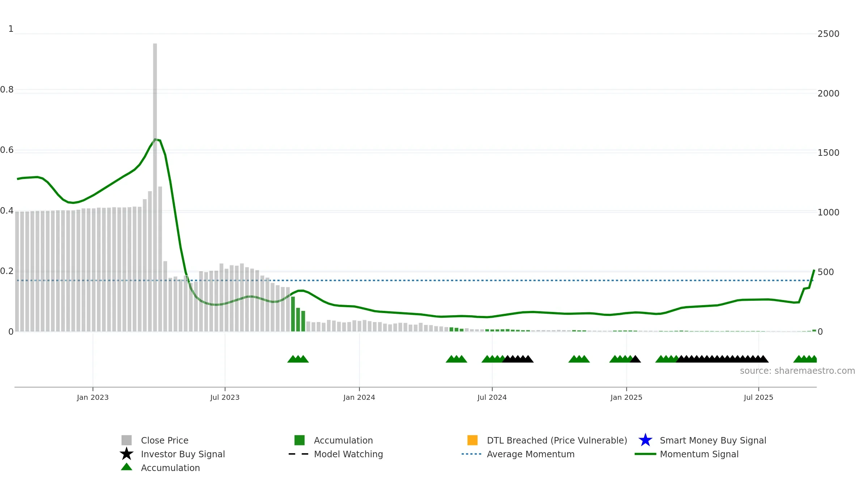Image resolution: width=868 pixels, height=488 pixels.
Task: Click the green Momentum Signal legend line
Action: (x=645, y=454)
